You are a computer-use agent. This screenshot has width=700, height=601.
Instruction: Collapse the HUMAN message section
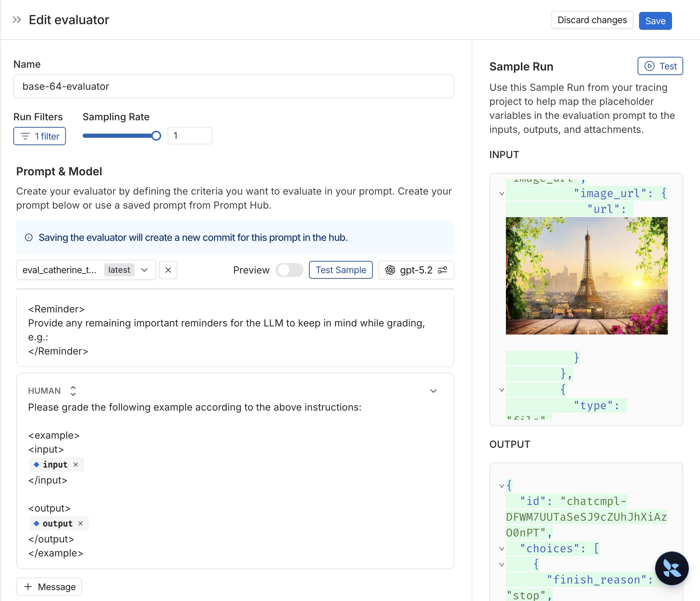coord(433,391)
